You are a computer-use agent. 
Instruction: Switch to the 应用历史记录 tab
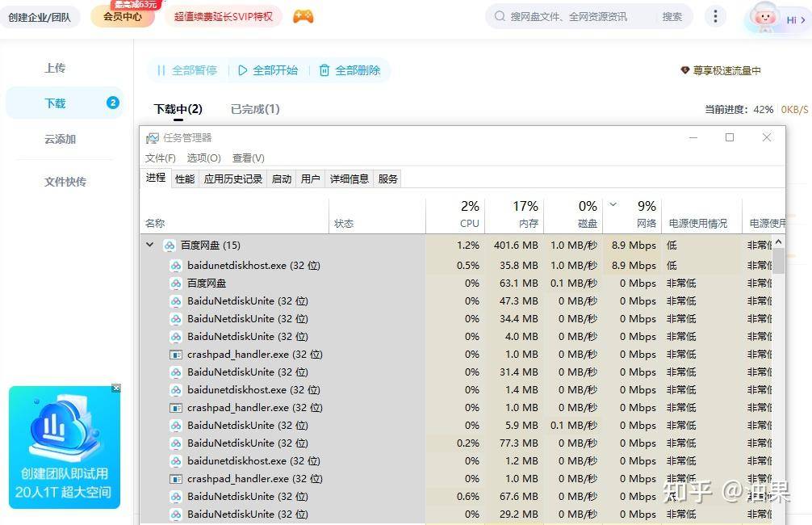pos(233,178)
